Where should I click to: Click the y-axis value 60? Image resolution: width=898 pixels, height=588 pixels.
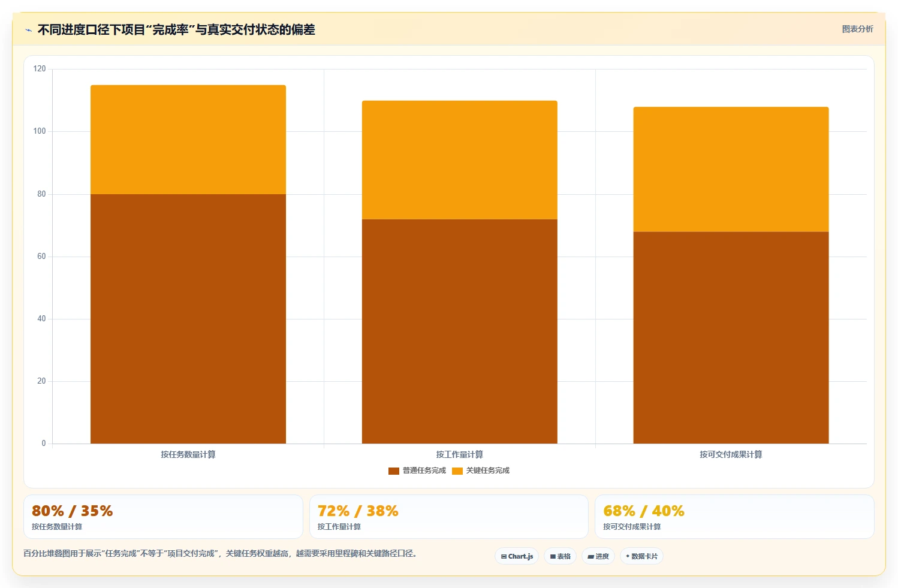point(41,257)
